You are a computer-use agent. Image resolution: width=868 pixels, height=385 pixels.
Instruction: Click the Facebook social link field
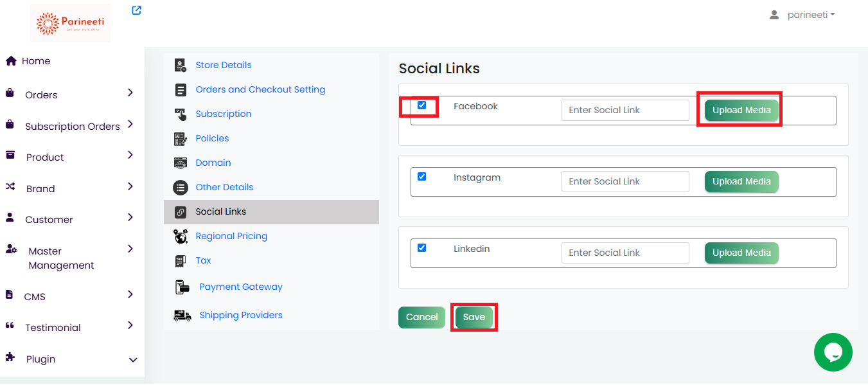pyautogui.click(x=625, y=110)
